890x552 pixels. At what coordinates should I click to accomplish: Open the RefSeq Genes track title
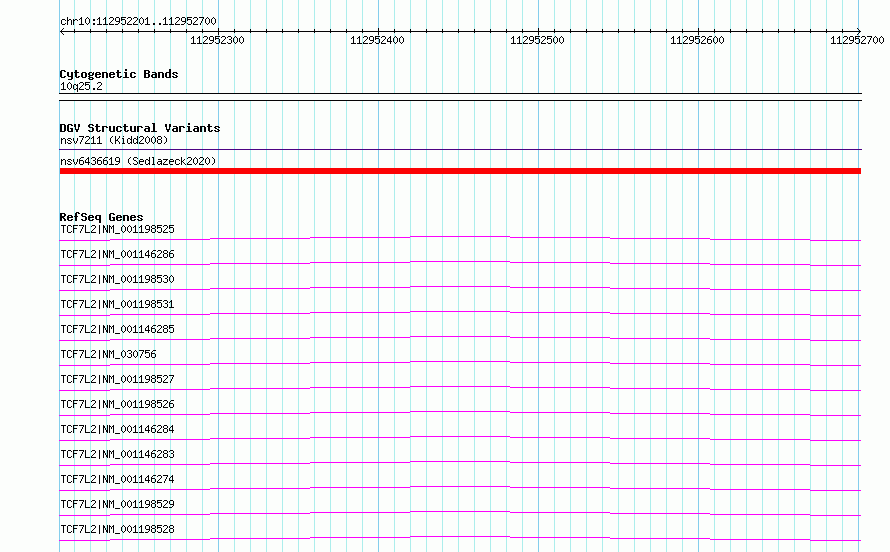(101, 217)
